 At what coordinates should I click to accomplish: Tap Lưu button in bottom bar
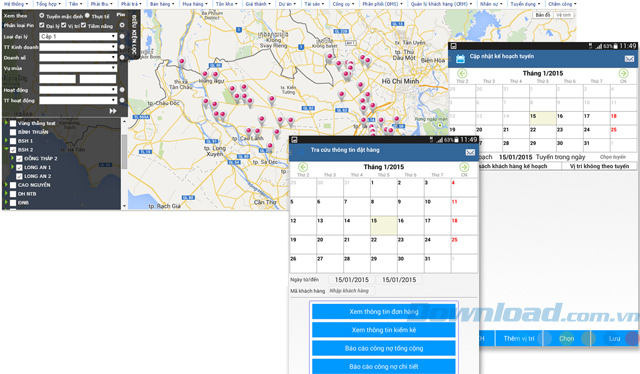pyautogui.click(x=614, y=338)
